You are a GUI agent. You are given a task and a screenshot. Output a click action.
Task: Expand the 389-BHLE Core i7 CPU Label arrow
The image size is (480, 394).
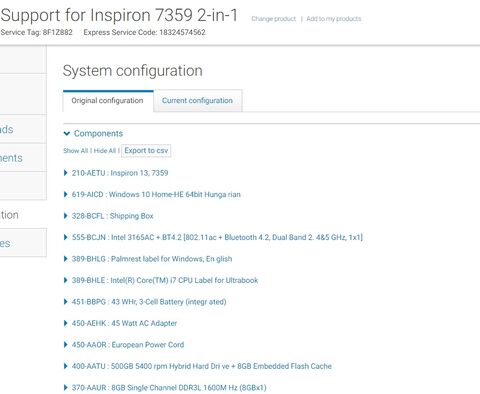65,280
